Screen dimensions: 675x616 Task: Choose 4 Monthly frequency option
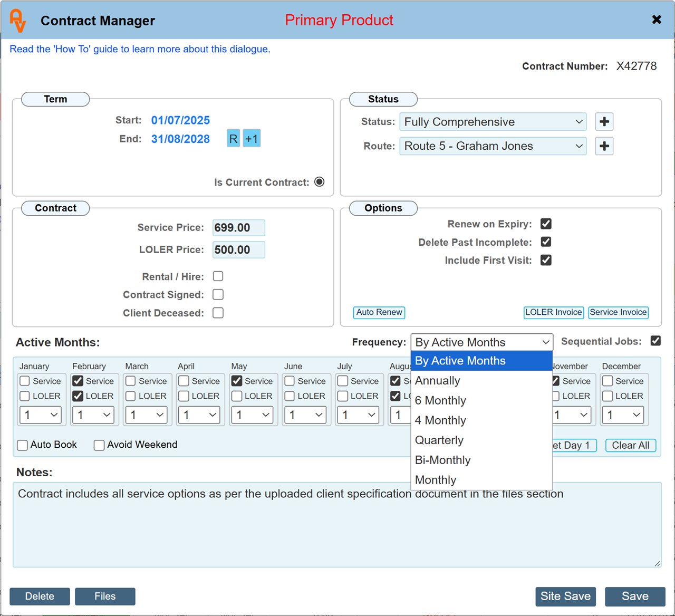click(x=481, y=420)
